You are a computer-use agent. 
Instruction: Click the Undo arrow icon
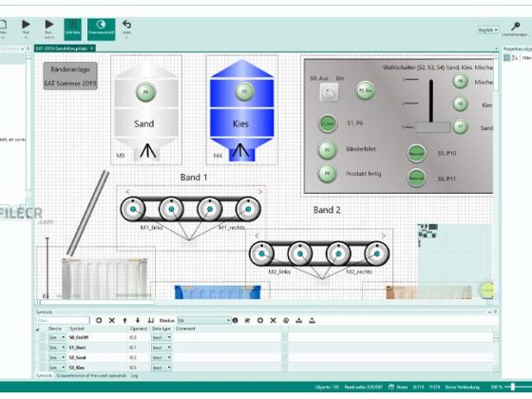tap(126, 25)
